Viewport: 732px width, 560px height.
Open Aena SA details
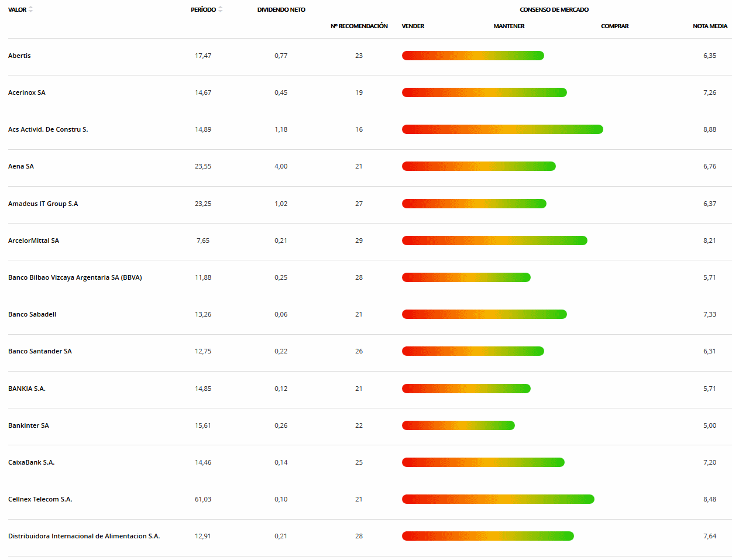(21, 166)
